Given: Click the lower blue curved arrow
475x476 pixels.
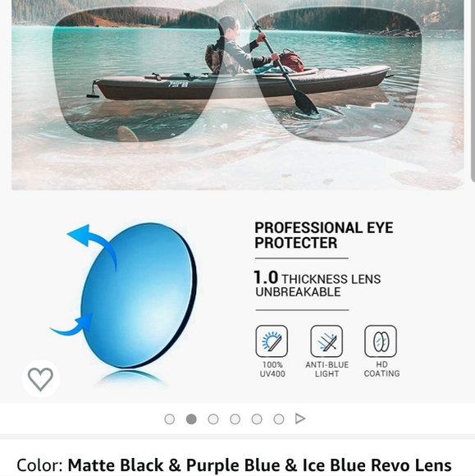Looking at the screenshot, I should (x=72, y=325).
